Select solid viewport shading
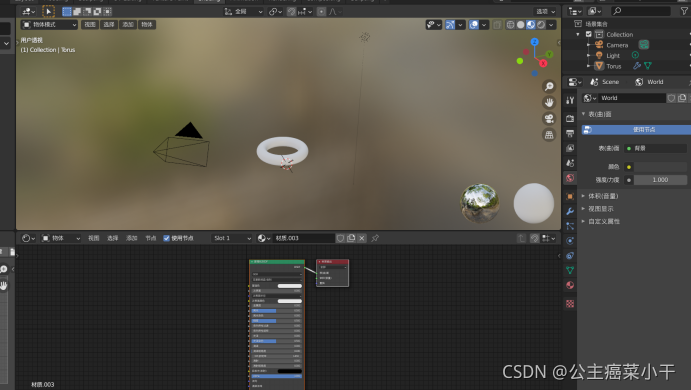 pos(520,25)
